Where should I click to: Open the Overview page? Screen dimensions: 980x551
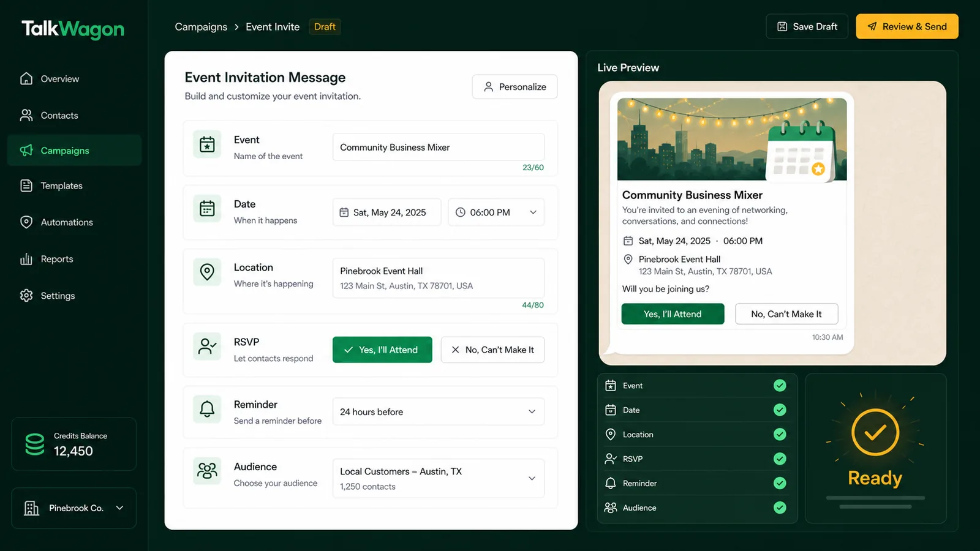(74, 78)
